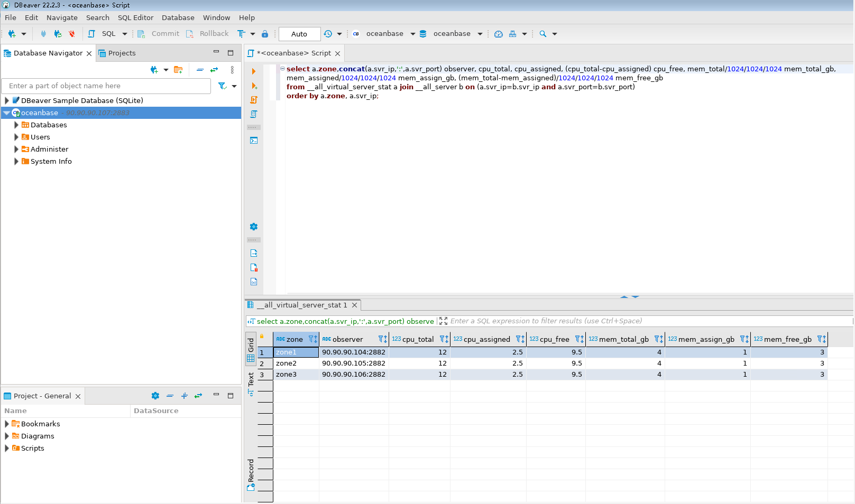
Task: Execute SQL script icon in editor sidebar
Action: click(254, 100)
